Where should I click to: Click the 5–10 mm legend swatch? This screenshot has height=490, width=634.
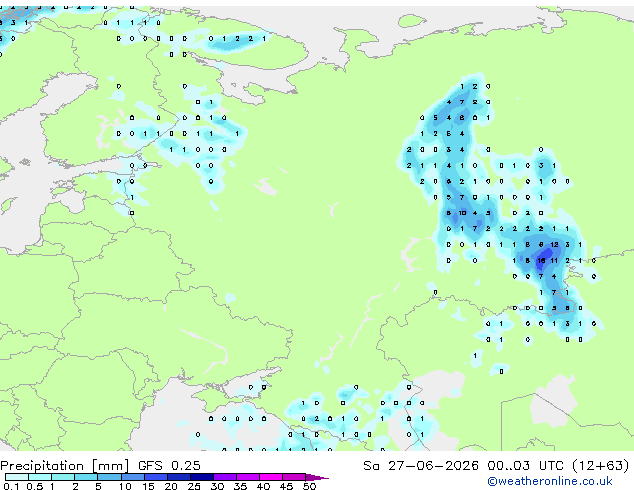coord(109,477)
